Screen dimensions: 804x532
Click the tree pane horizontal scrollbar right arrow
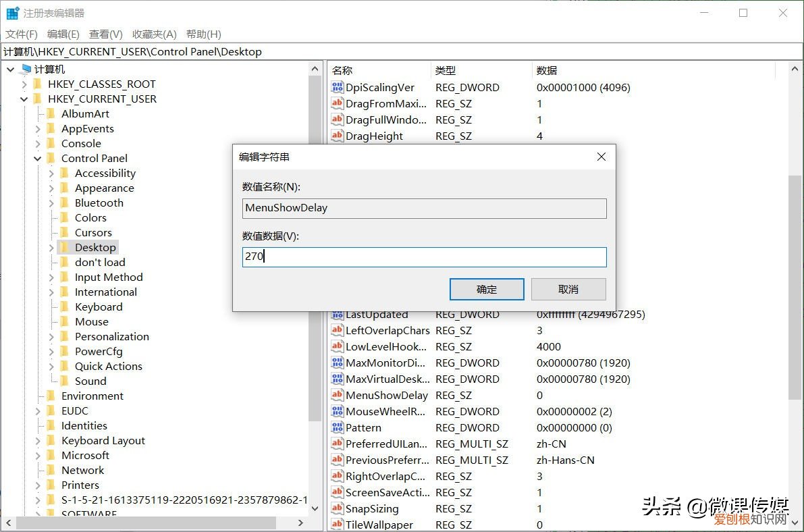301,523
